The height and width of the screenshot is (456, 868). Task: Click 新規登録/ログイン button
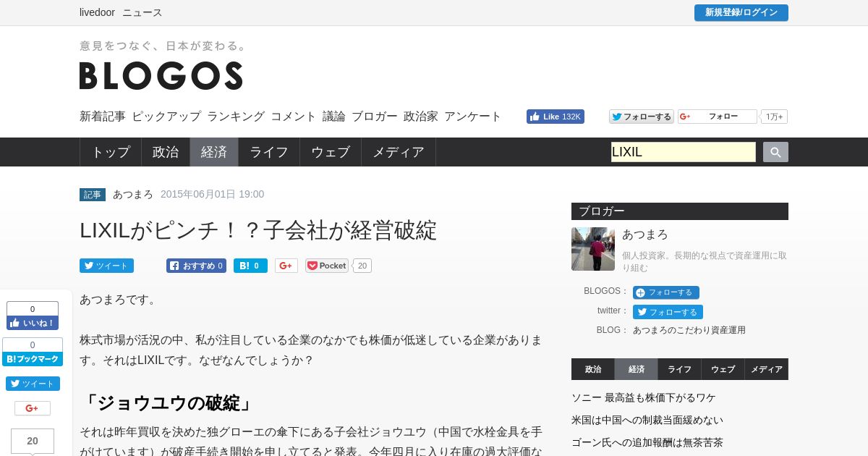coord(741,12)
